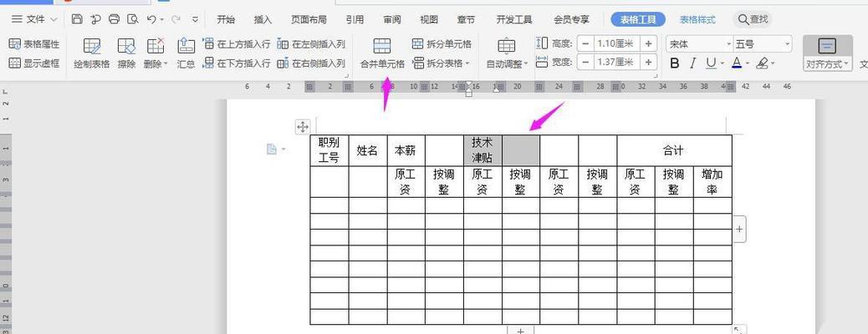Click the add row plus button below table
The width and height of the screenshot is (868, 334).
(520, 330)
